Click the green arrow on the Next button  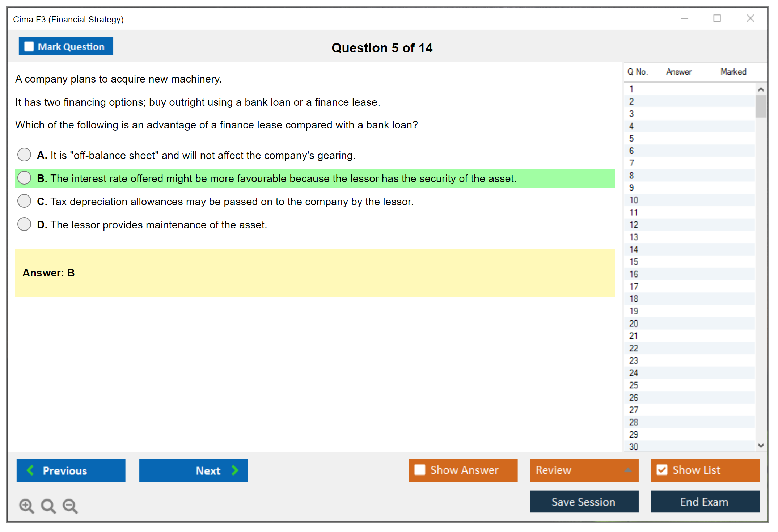pos(235,470)
